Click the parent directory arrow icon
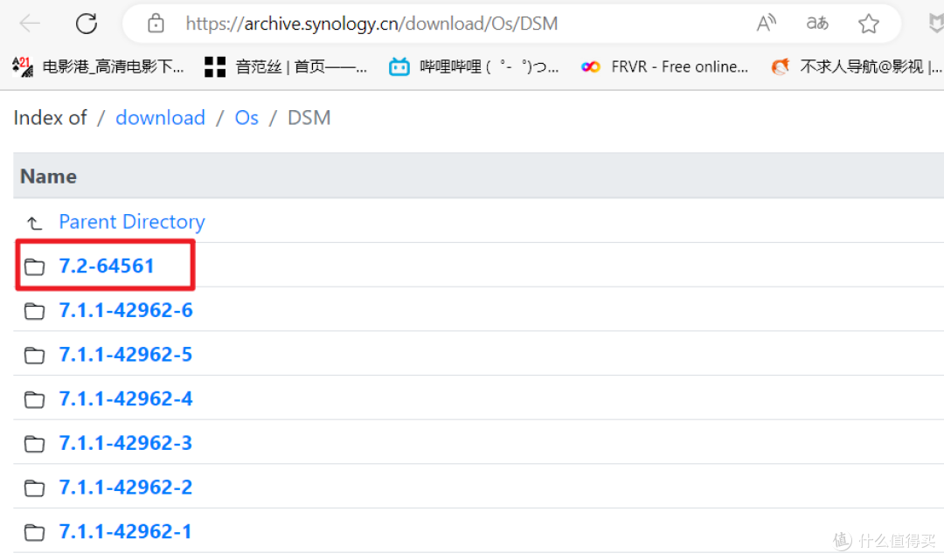 (34, 223)
